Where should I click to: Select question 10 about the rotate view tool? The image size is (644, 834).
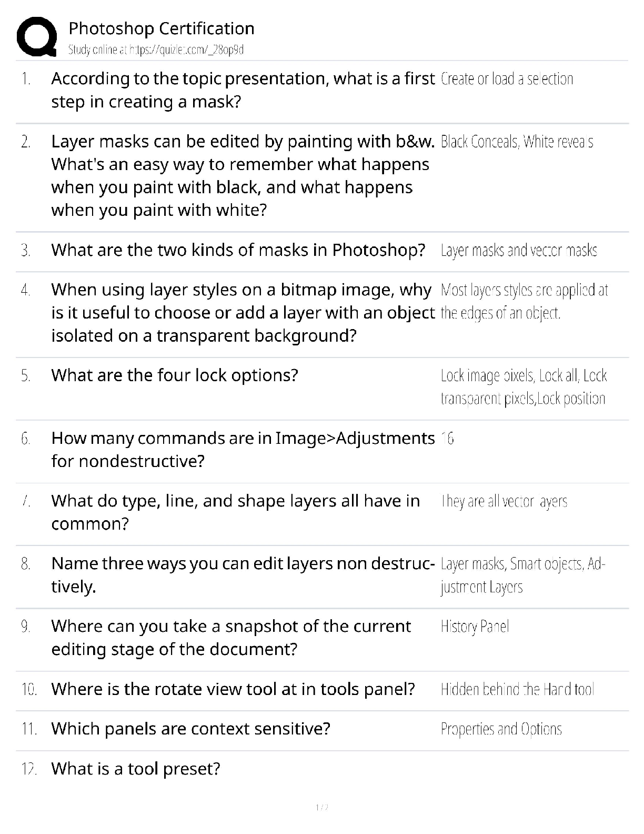[233, 689]
